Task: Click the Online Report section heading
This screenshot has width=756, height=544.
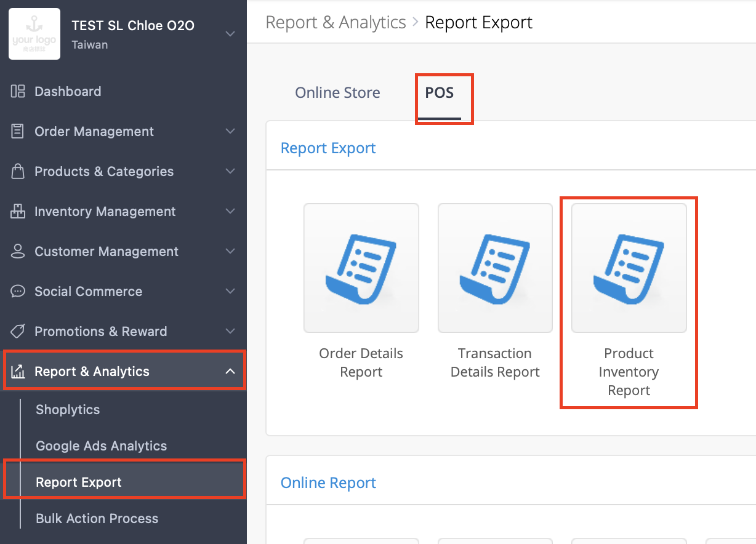Action: (328, 483)
